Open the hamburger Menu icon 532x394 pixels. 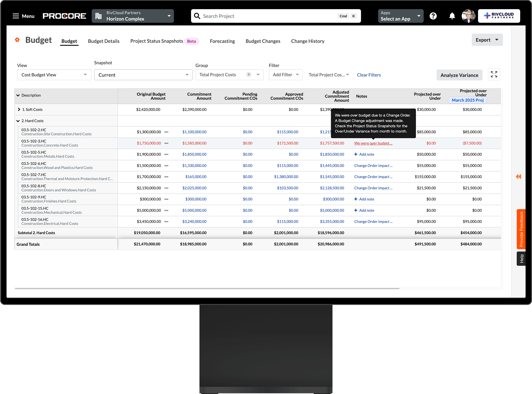(x=16, y=16)
